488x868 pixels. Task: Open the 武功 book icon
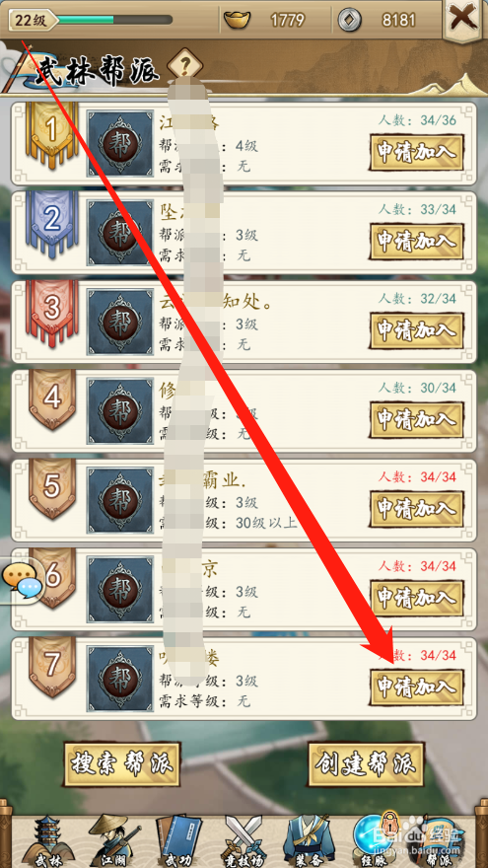pyautogui.click(x=176, y=840)
